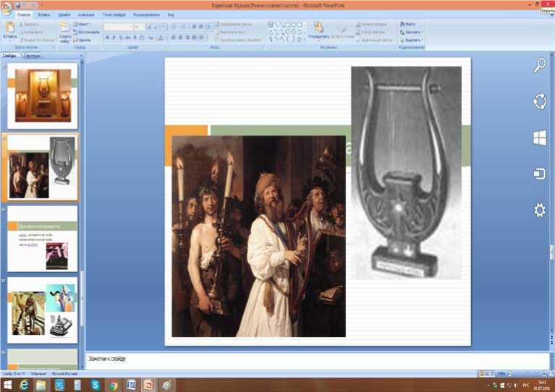Toggle italic text formatting
Image resolution: width=555 pixels, height=392 pixels.
113,38
